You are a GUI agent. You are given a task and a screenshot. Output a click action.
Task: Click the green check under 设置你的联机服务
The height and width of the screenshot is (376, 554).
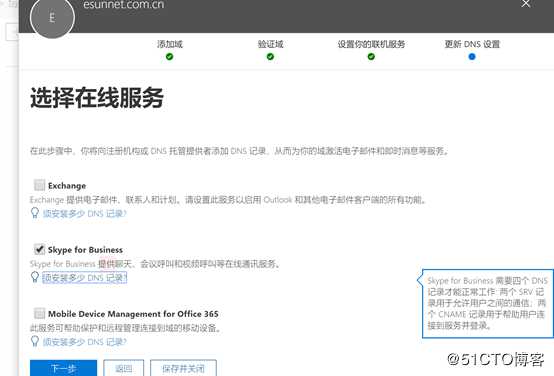click(x=371, y=57)
